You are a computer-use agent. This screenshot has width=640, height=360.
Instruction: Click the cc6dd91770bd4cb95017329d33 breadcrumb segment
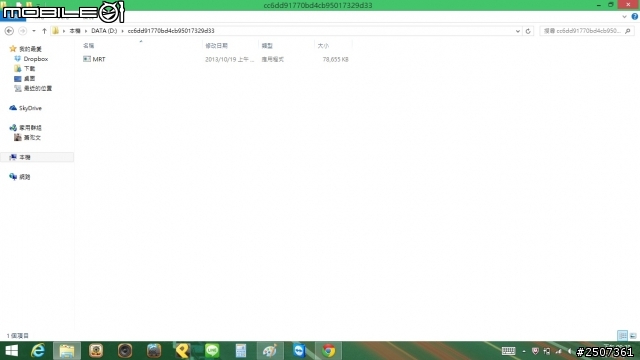pyautogui.click(x=171, y=31)
